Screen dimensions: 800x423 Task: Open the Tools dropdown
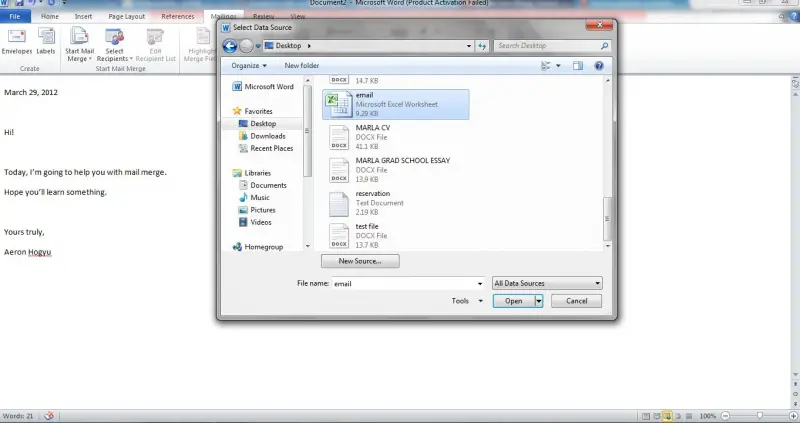click(467, 301)
